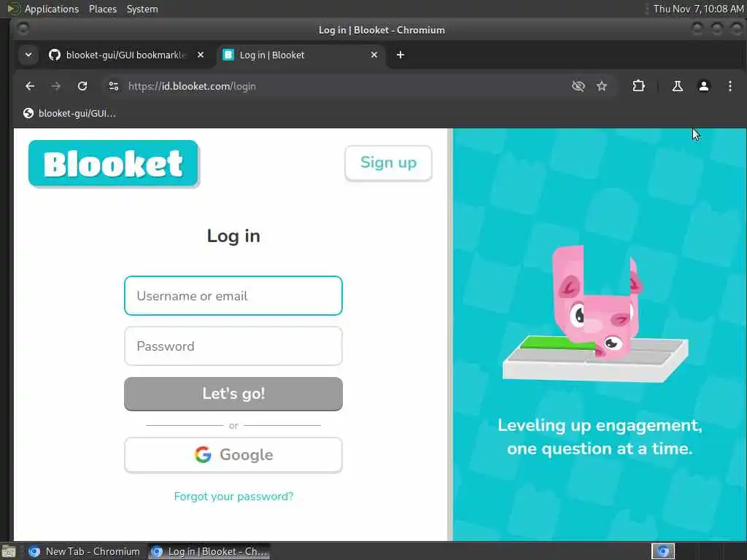Expand the tab search dropdown

point(28,55)
